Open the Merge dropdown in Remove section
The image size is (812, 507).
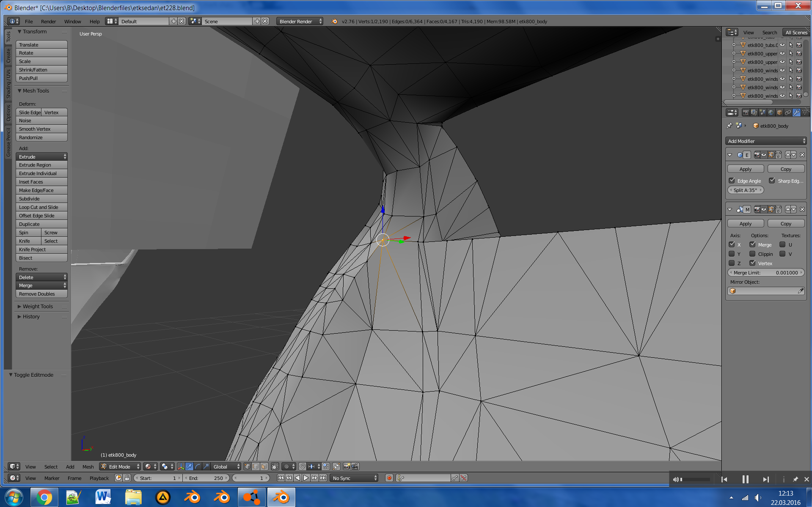41,285
